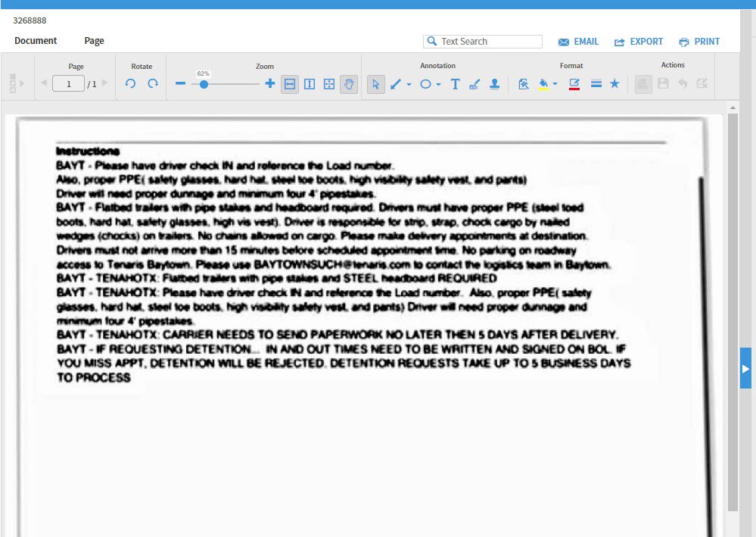Expand the shape tool dropdown arrow
The height and width of the screenshot is (537, 756).
[x=438, y=84]
